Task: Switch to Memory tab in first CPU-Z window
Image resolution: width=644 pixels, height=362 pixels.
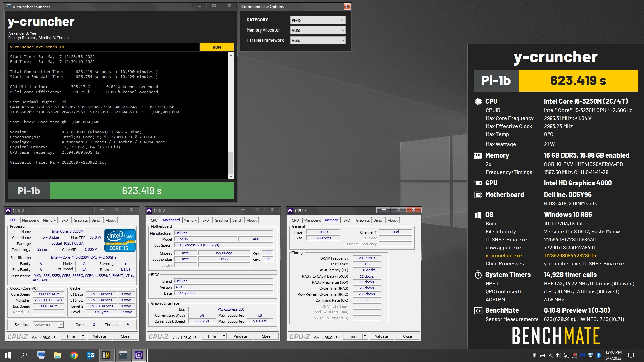Action: (x=49, y=220)
